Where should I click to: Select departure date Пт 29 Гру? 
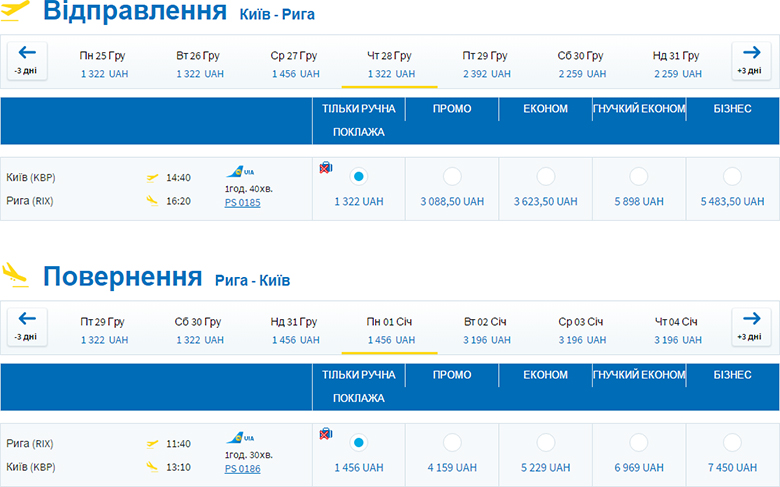(x=488, y=64)
